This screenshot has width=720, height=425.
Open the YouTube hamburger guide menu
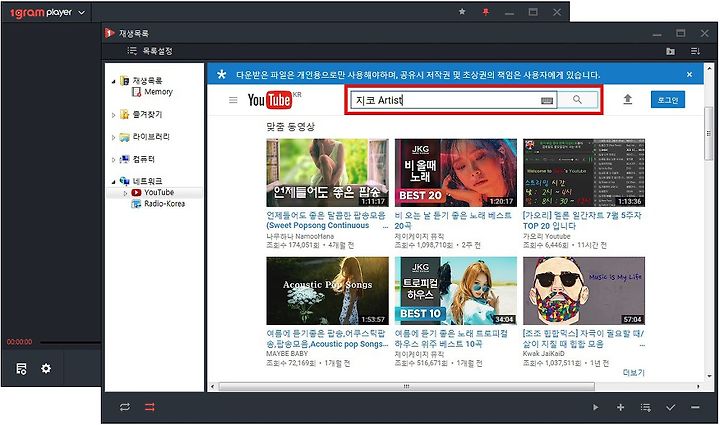click(x=233, y=100)
